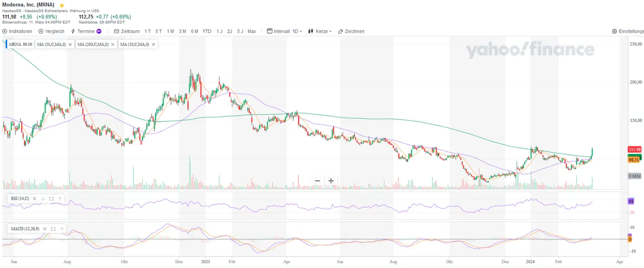Select the 5 T time range

tap(158, 31)
